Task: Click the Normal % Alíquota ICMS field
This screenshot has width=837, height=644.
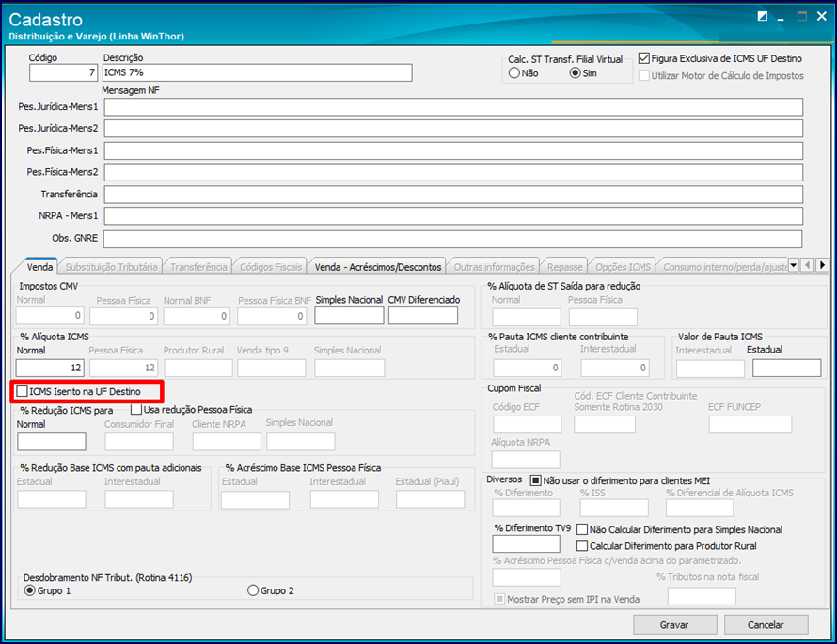Action: [50, 368]
